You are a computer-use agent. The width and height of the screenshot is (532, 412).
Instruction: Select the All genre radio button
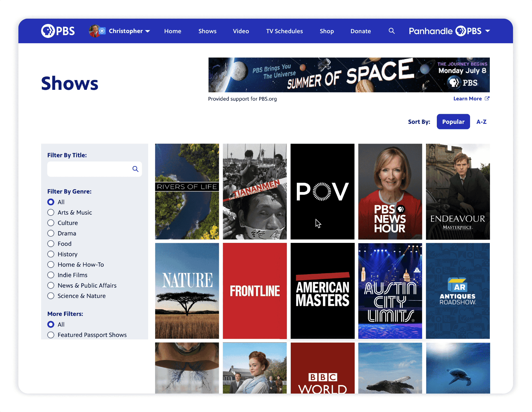click(51, 202)
